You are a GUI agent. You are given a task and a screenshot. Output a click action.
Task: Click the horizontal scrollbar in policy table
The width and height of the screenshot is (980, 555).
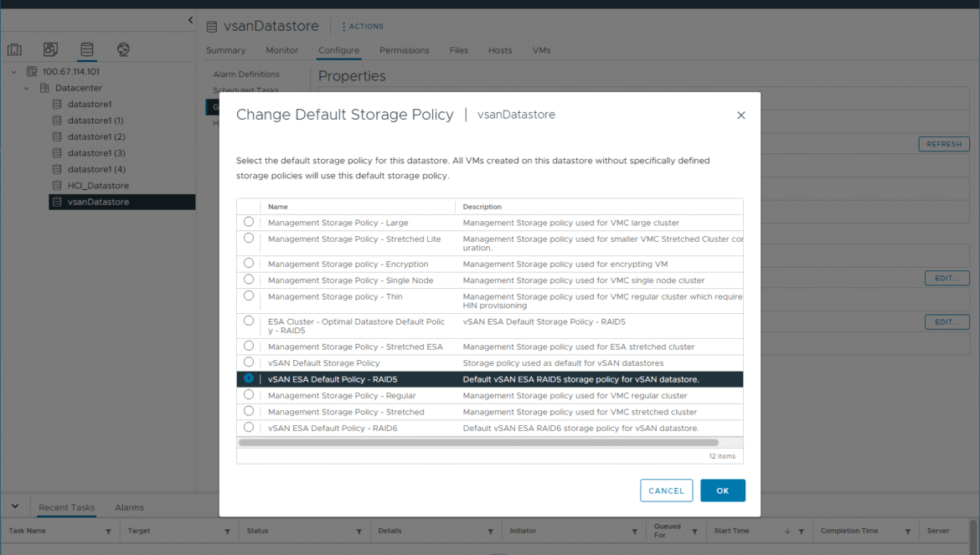point(479,443)
